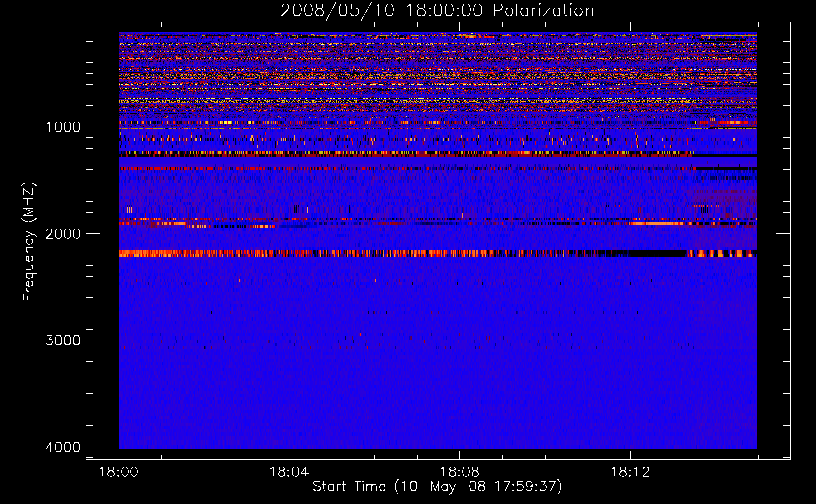The width and height of the screenshot is (816, 504).
Task: Click the 3000 frequency tick label
Action: coord(63,340)
